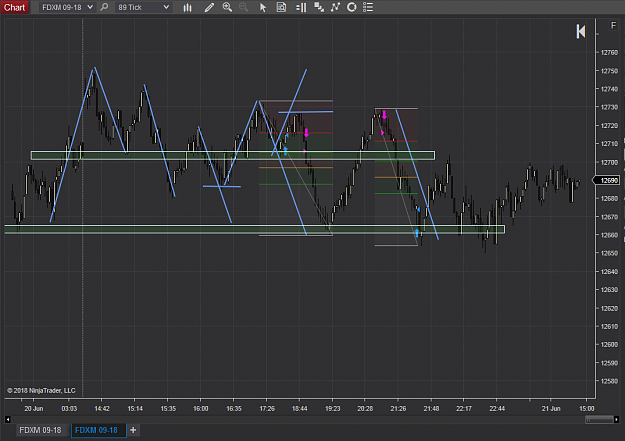Viewport: 625px width, 441px height.
Task: Click the 12600 price axis label
Action: point(609,345)
